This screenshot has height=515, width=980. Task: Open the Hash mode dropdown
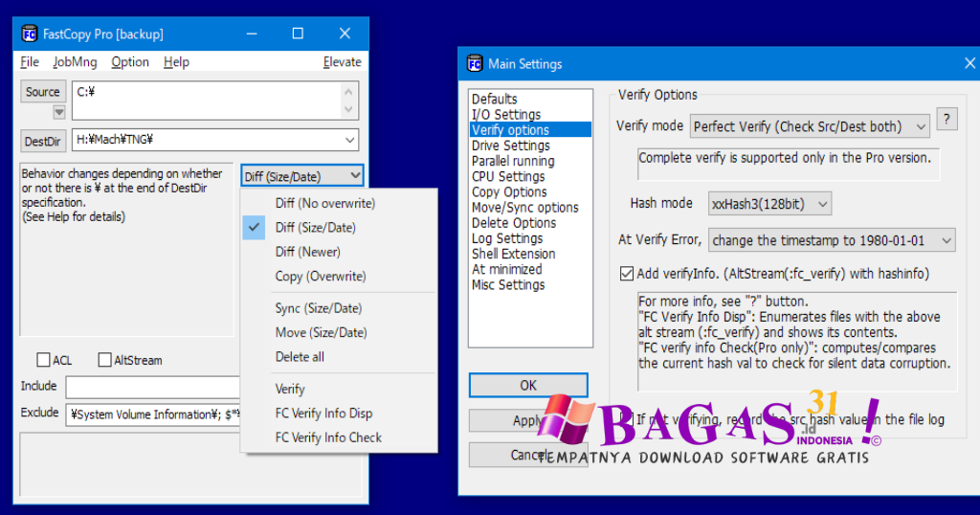(x=769, y=204)
